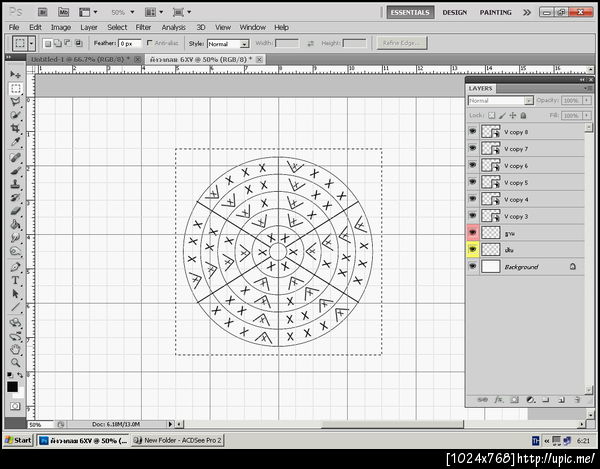Expand more workspaces chevron
The width and height of the screenshot is (600, 469).
[x=527, y=12]
